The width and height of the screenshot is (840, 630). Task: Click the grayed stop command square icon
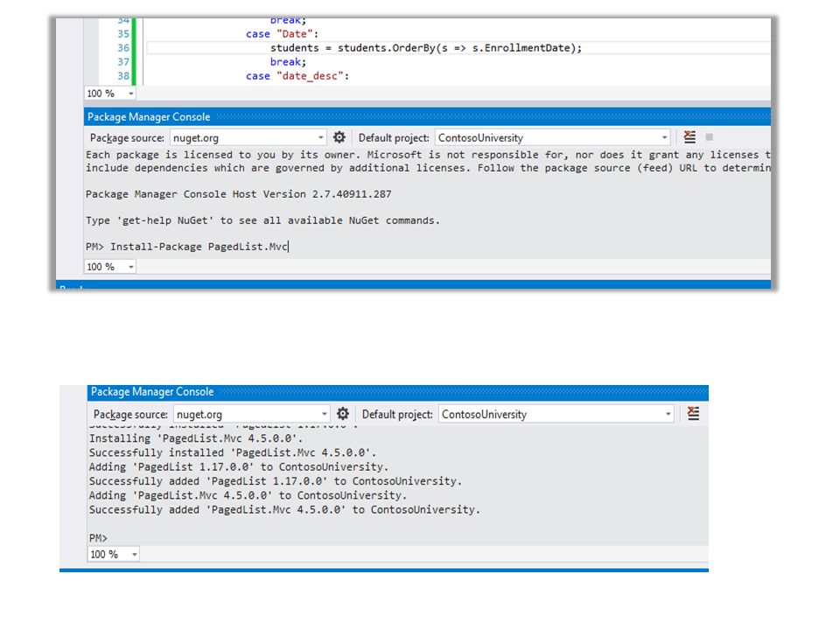point(710,137)
